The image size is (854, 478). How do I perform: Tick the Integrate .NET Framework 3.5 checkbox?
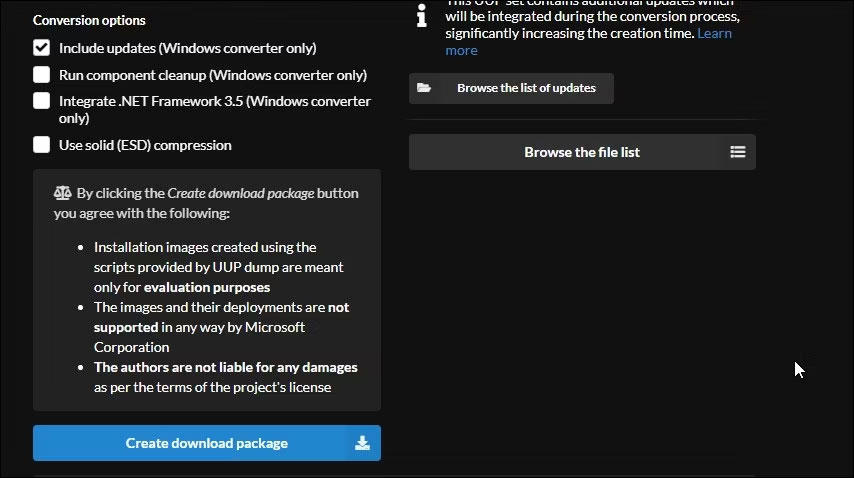point(41,101)
